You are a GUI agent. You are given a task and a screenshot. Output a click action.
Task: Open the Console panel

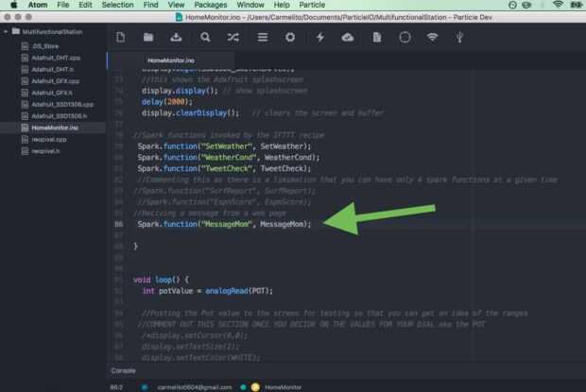pos(123,370)
